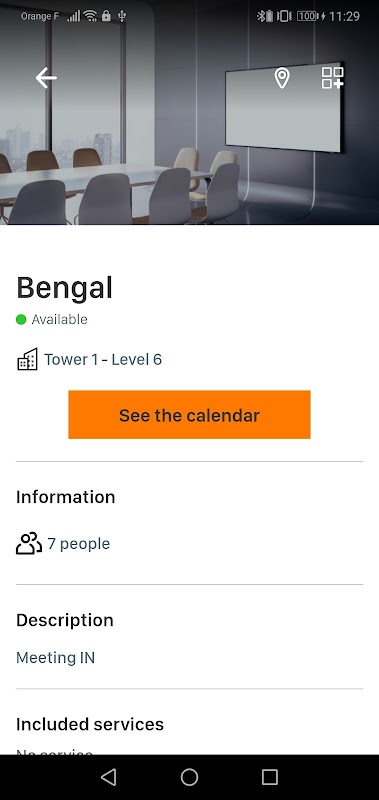Tap the Included services heading
Viewport: 379px width, 800px height.
[90, 724]
